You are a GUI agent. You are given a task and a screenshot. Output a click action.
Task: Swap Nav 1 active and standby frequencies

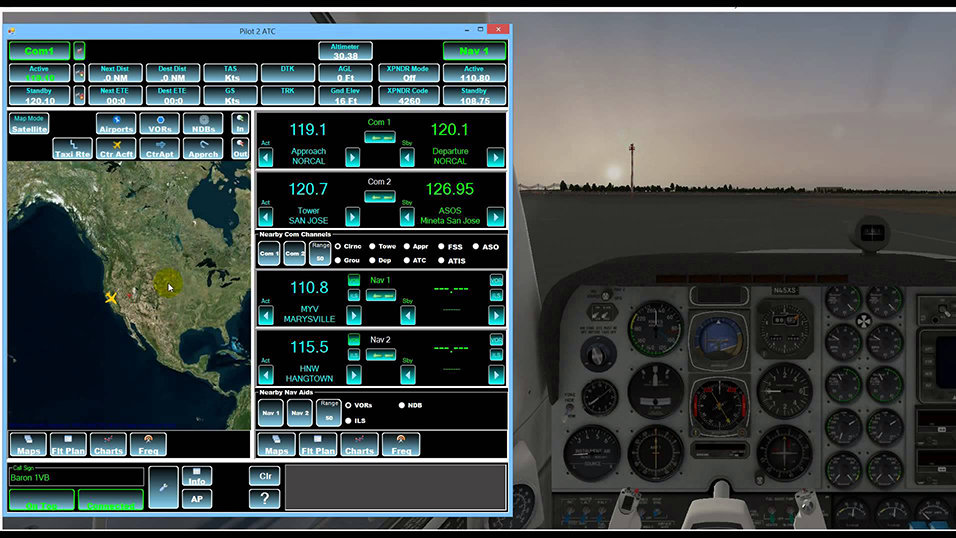pos(380,295)
